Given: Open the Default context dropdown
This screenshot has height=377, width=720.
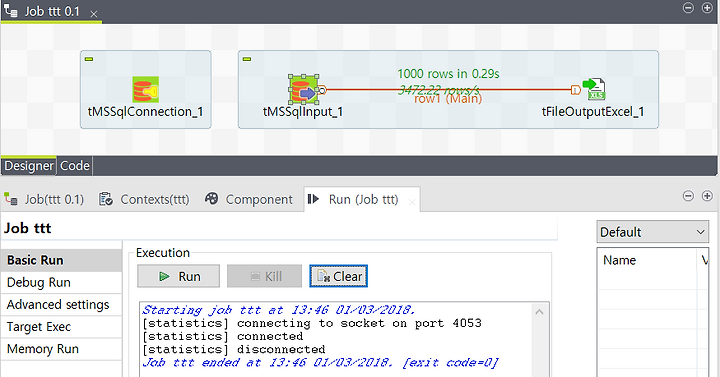Looking at the screenshot, I should pyautogui.click(x=652, y=232).
